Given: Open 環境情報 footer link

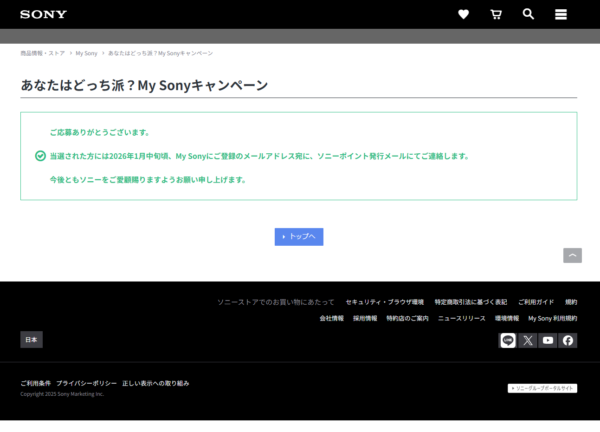Looking at the screenshot, I should coord(507,318).
